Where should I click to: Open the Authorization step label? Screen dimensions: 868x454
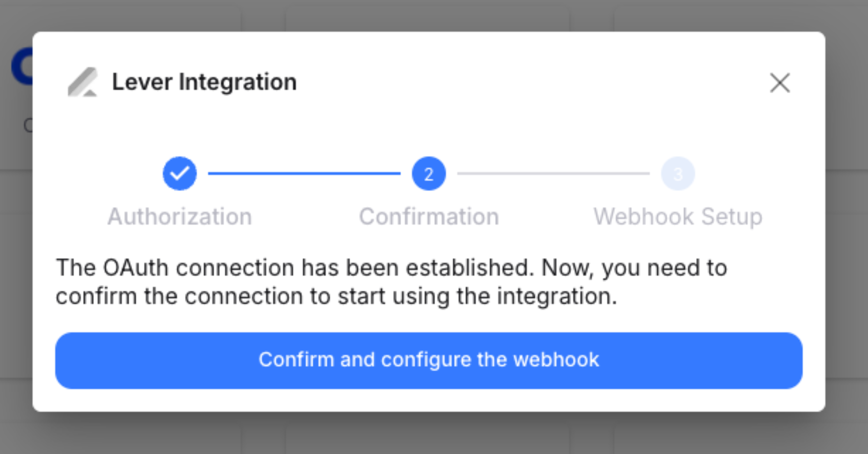pos(180,216)
